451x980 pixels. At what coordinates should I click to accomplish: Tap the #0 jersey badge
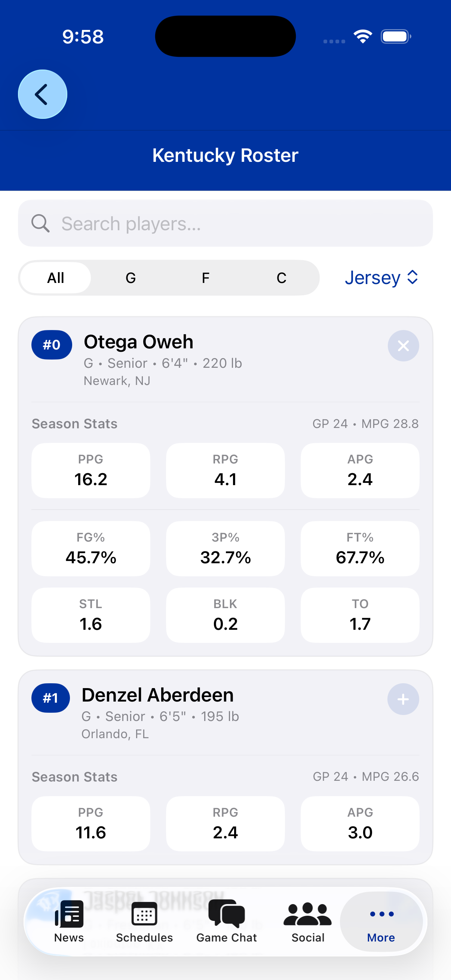click(x=52, y=345)
